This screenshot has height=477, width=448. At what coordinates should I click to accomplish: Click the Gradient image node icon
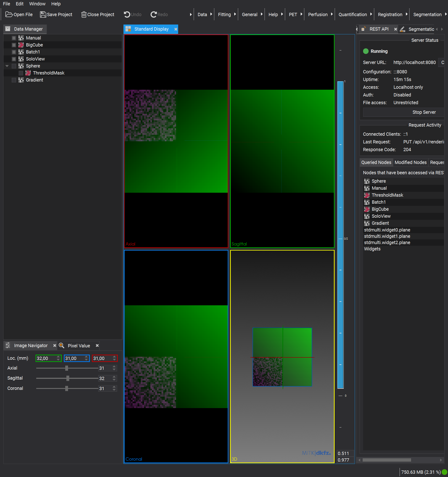[x=21, y=80]
